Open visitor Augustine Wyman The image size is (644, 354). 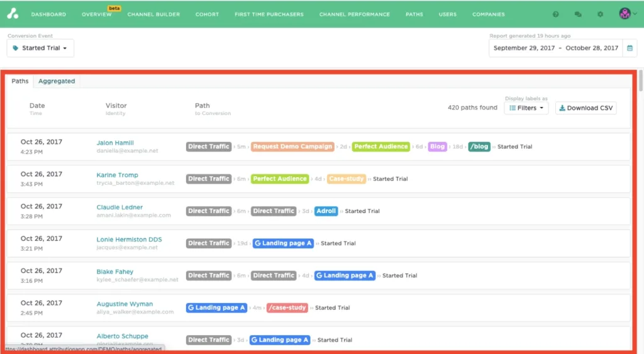[x=125, y=304]
